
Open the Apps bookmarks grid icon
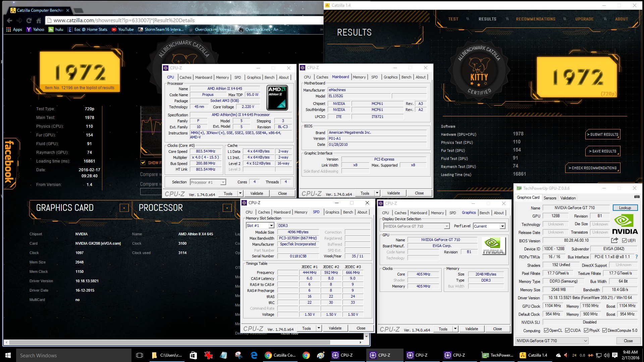[9, 29]
